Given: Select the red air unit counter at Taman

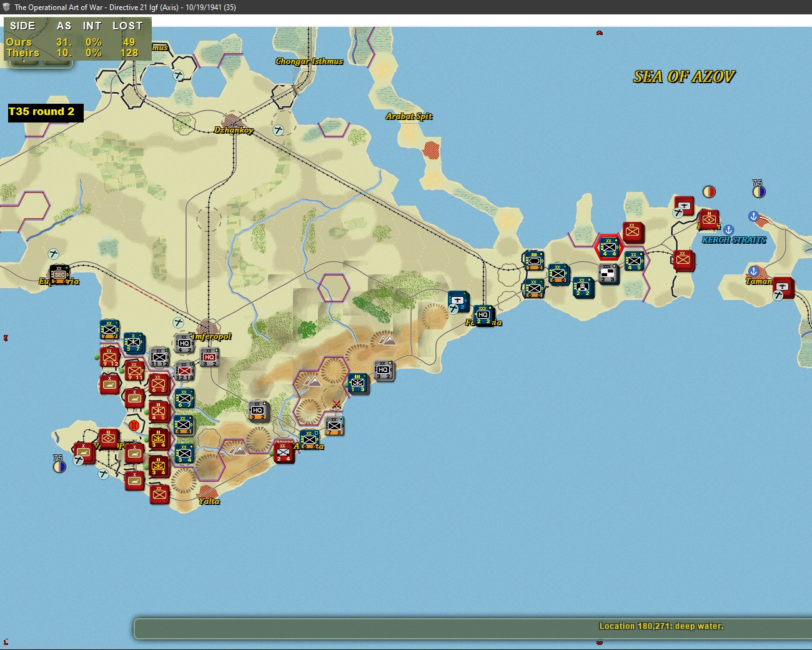Looking at the screenshot, I should click(783, 287).
